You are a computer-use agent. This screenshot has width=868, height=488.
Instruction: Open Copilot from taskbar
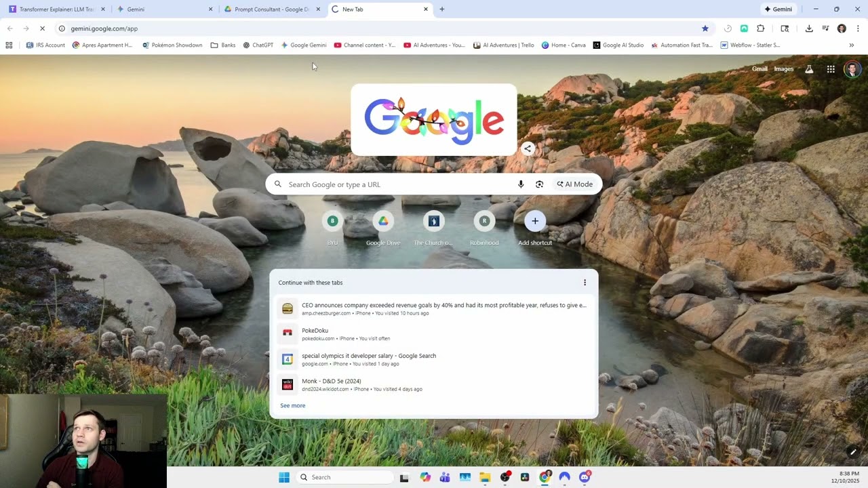coord(425,477)
